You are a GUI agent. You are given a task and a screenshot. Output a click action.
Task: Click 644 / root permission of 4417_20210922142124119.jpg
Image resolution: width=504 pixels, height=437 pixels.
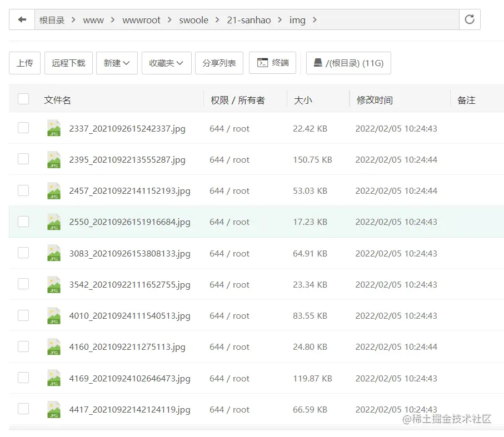[229, 410]
